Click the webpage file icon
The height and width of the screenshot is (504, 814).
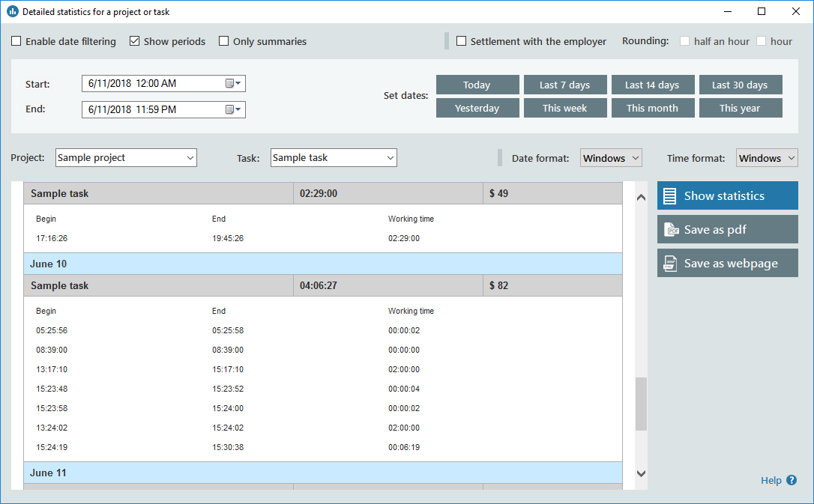pos(670,264)
